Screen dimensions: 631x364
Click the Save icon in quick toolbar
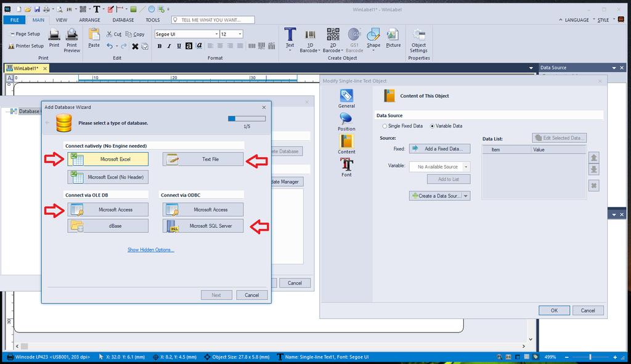37,9
